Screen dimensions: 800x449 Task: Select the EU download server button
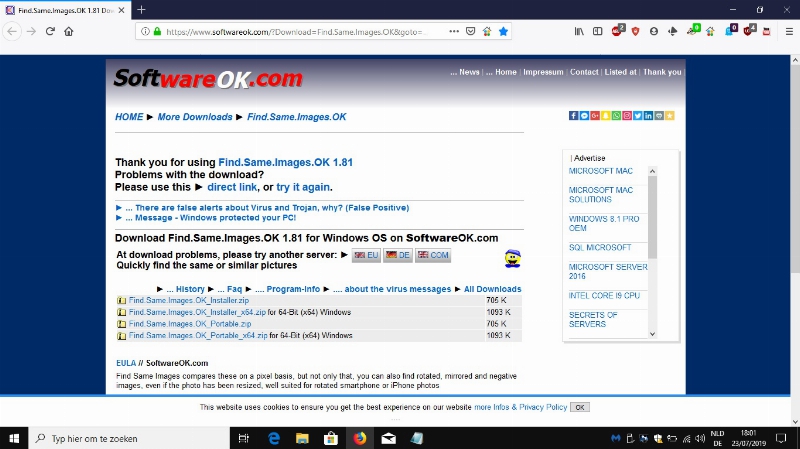coord(366,256)
